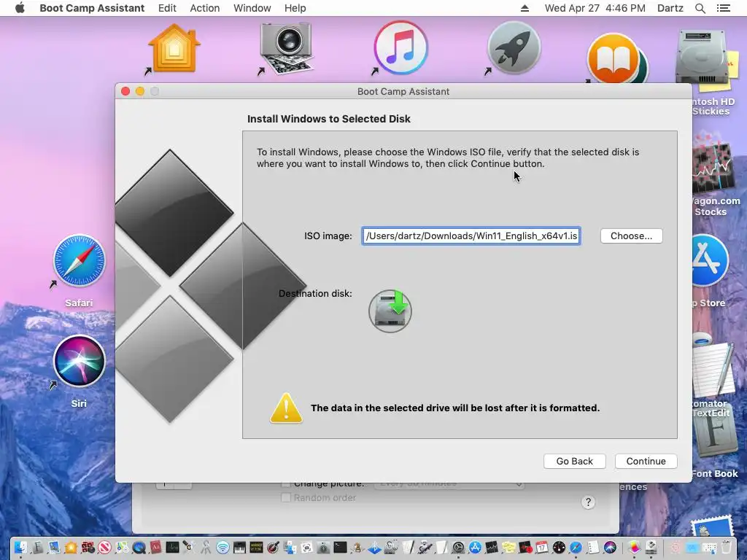Screen dimensions: 747x560
Task: Open the MIDI keyboard icon in the Dock
Action: [239, 547]
